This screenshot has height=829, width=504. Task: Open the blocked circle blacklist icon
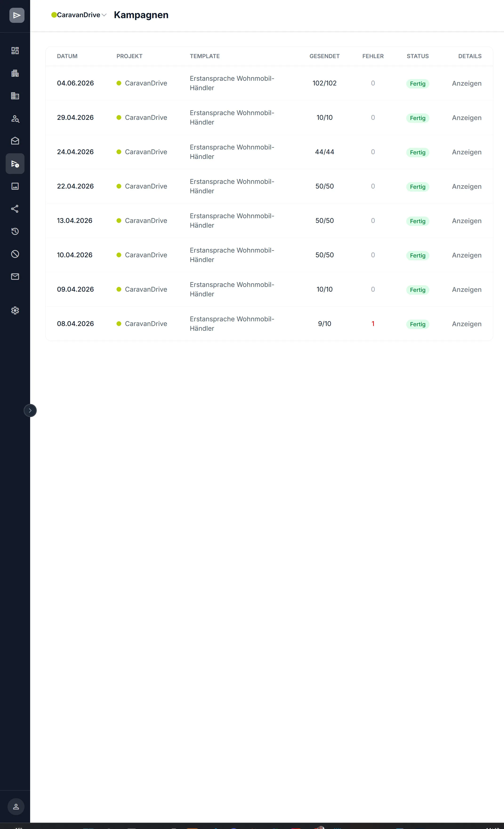pyautogui.click(x=15, y=254)
